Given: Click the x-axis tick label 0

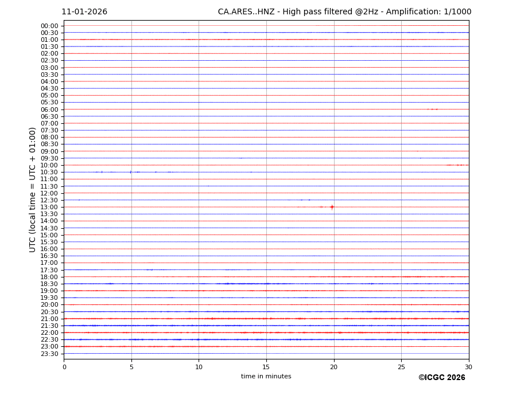Looking at the screenshot, I should click(64, 367).
